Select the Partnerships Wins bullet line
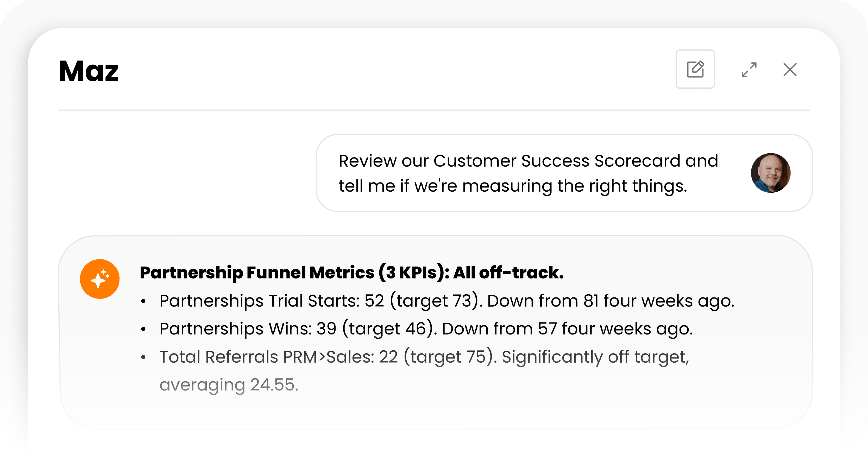 tap(426, 328)
